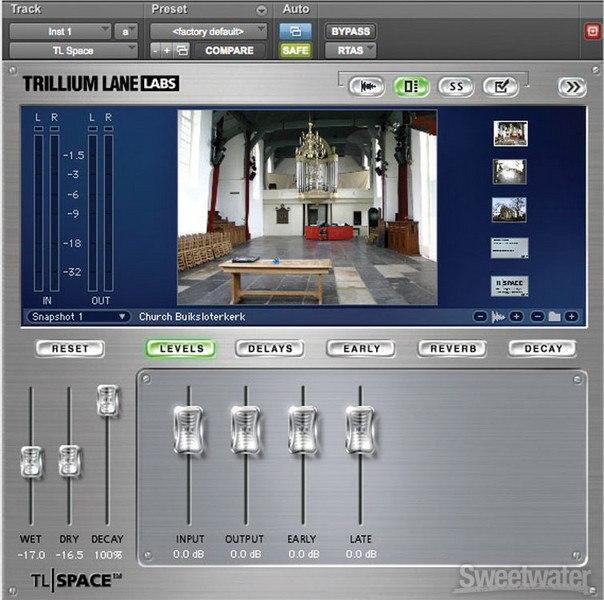Click minus button left of folder icon
Viewport: 604px width, 600px height.
[x=537, y=317]
